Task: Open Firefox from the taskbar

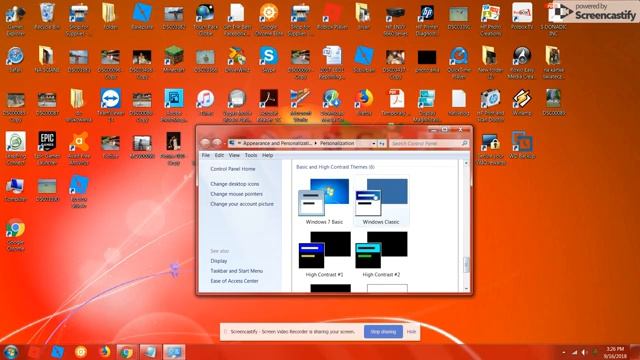Action: [x=104, y=352]
